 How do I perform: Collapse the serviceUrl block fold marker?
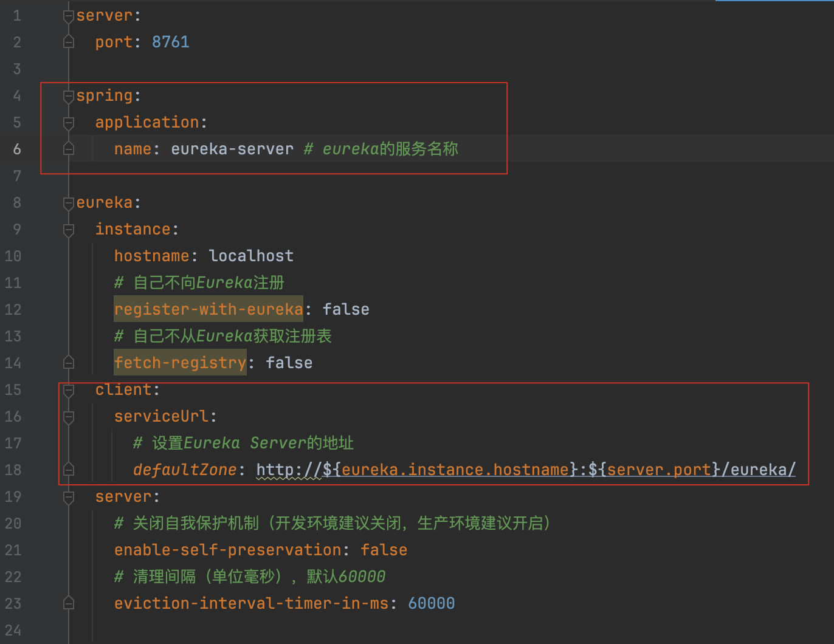point(69,417)
